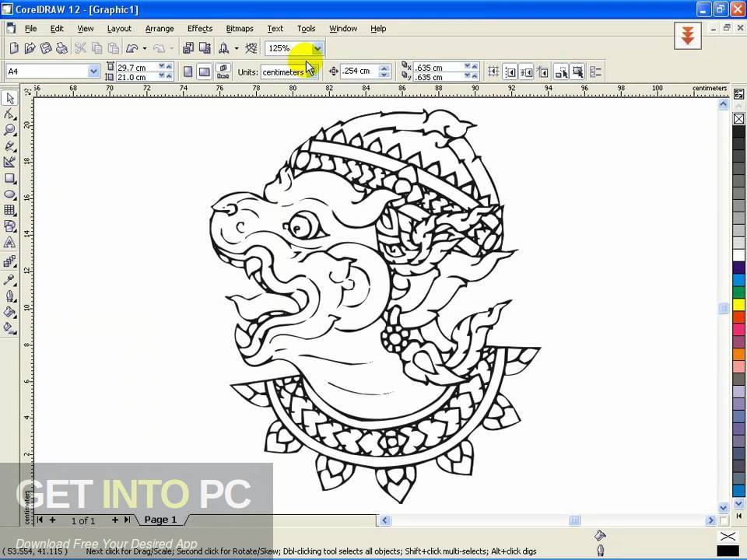Select the Interactive Fill tool

9,328
